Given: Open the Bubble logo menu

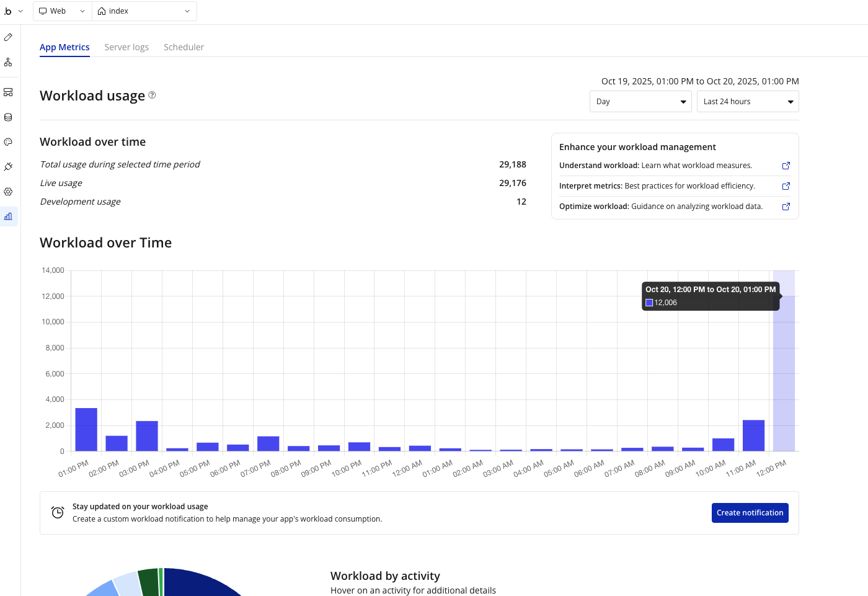Looking at the screenshot, I should (8, 11).
